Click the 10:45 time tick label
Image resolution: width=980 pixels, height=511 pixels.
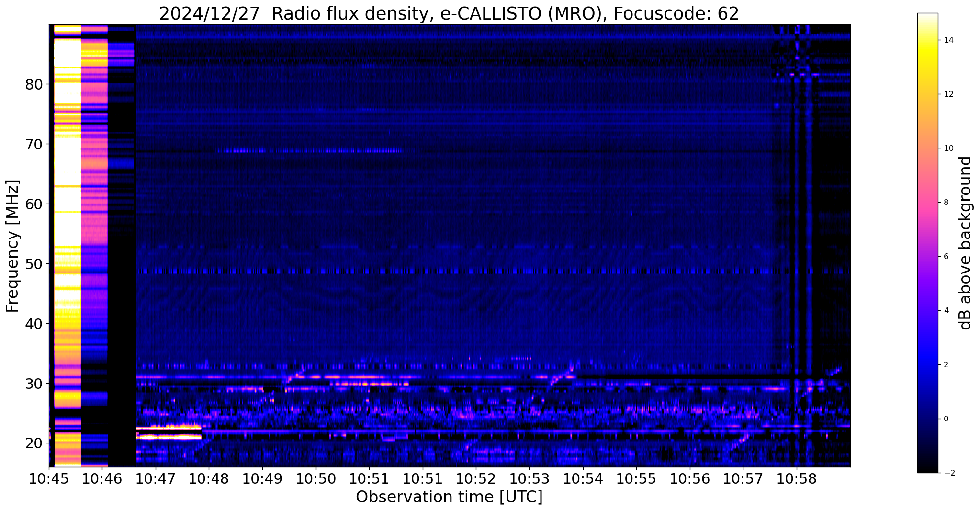coord(49,479)
